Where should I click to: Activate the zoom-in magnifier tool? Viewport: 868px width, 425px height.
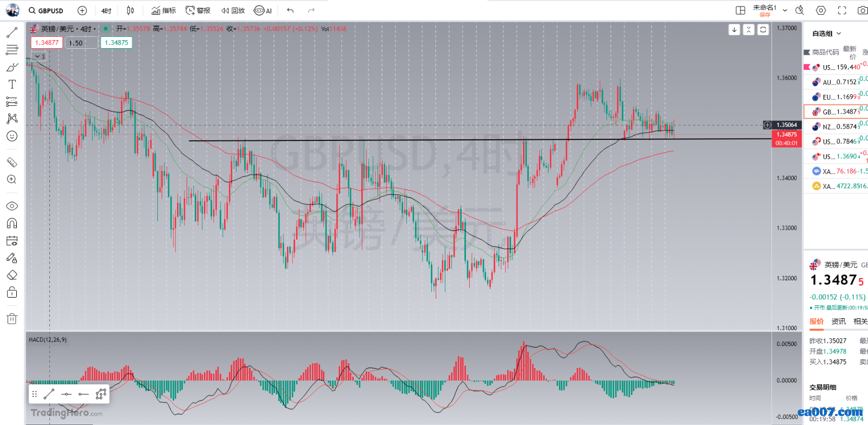coord(12,179)
